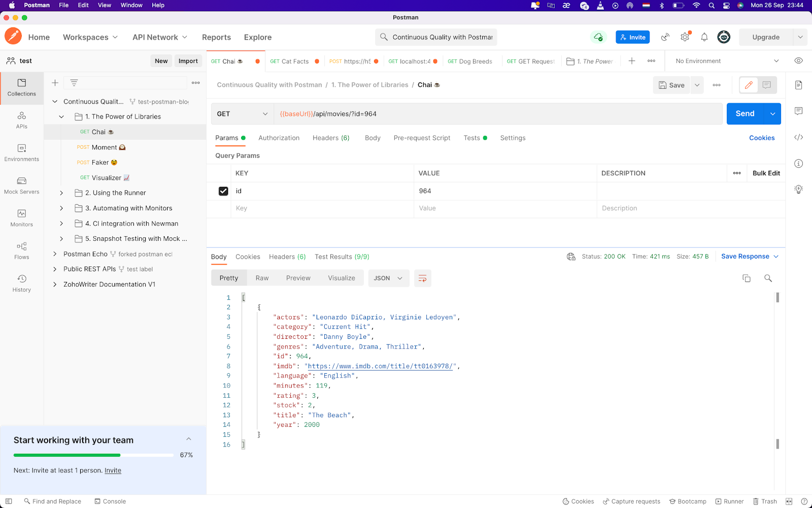Open the Environments sidebar panel
Viewport: 812px width, 508px height.
[x=22, y=153]
